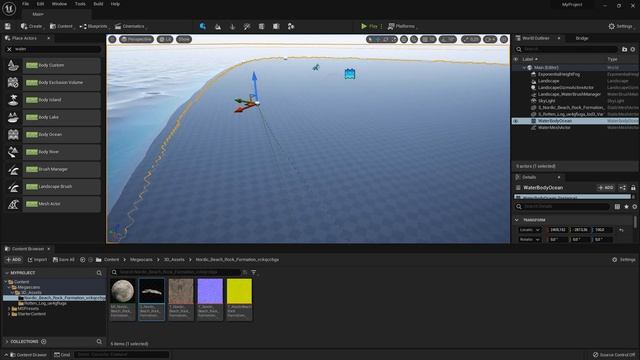Switch to Mesh Paint mode icon

(247, 27)
